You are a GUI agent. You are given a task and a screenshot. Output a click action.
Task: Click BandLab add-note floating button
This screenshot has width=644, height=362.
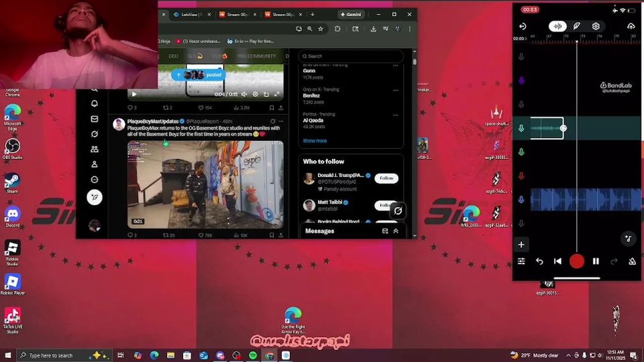[x=628, y=239]
